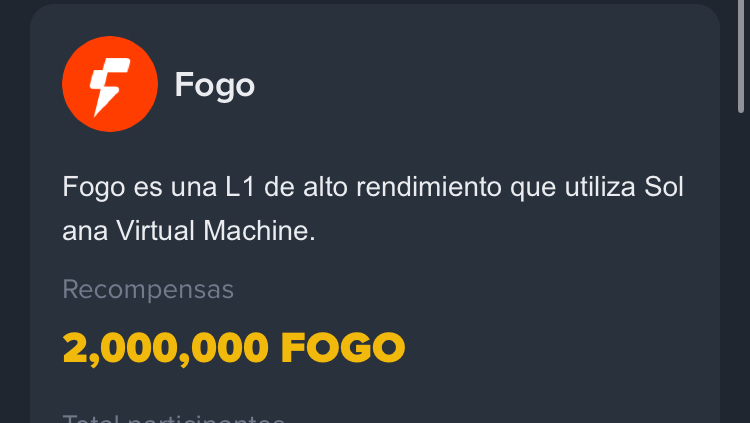Click the word "Machine." in description

pyautogui.click(x=259, y=231)
